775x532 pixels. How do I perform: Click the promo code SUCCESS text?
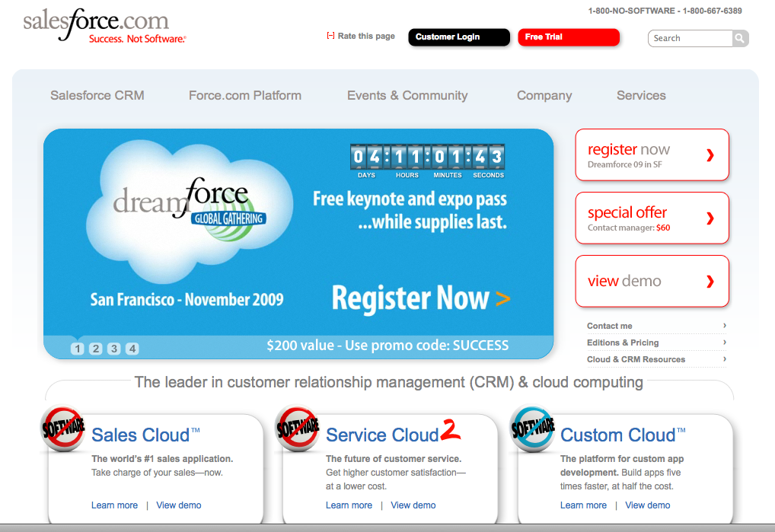pos(387,346)
